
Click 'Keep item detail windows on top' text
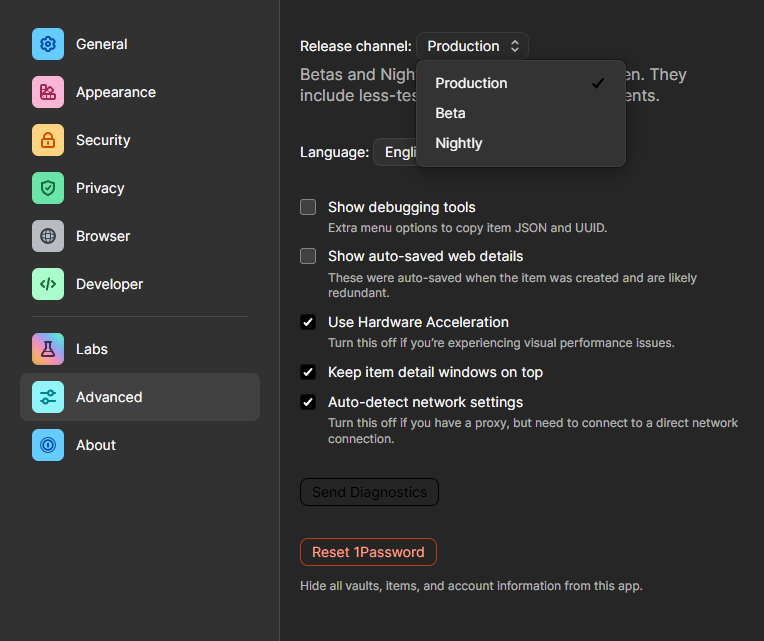coord(435,372)
